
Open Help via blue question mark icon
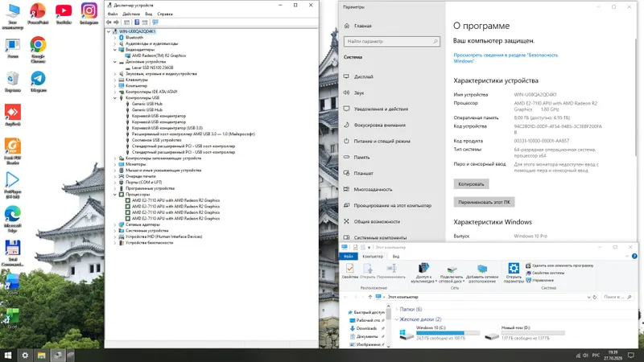point(137,23)
